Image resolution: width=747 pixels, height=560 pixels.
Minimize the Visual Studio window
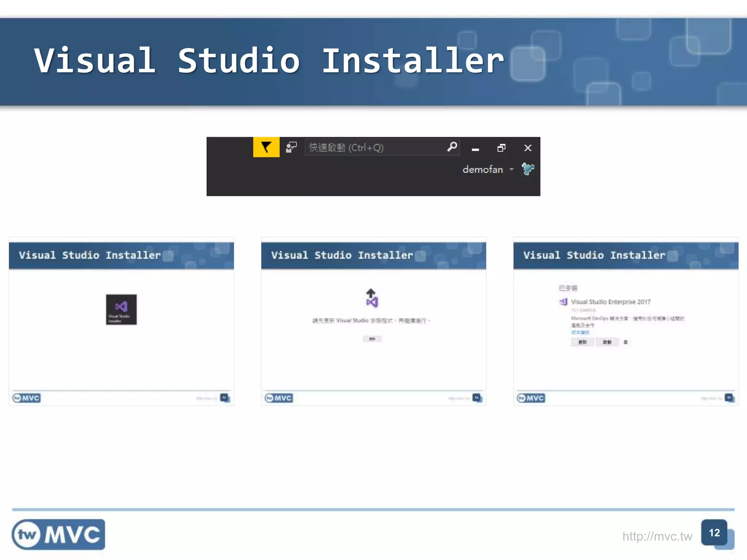pos(475,149)
